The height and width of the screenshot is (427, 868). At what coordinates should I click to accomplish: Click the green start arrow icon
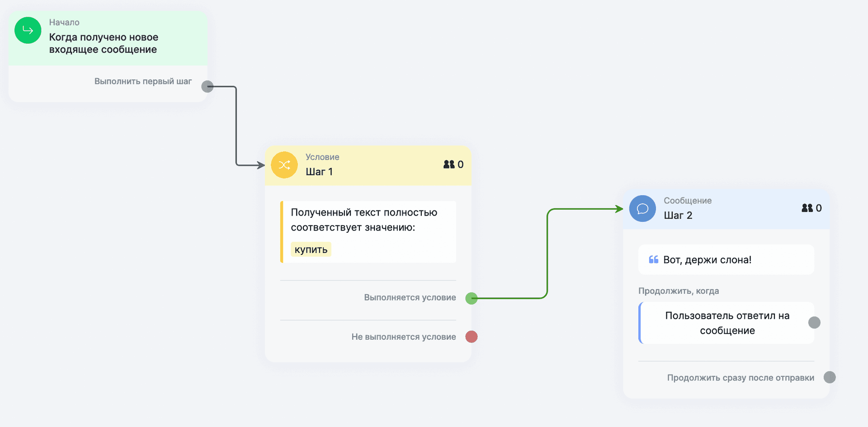(28, 30)
